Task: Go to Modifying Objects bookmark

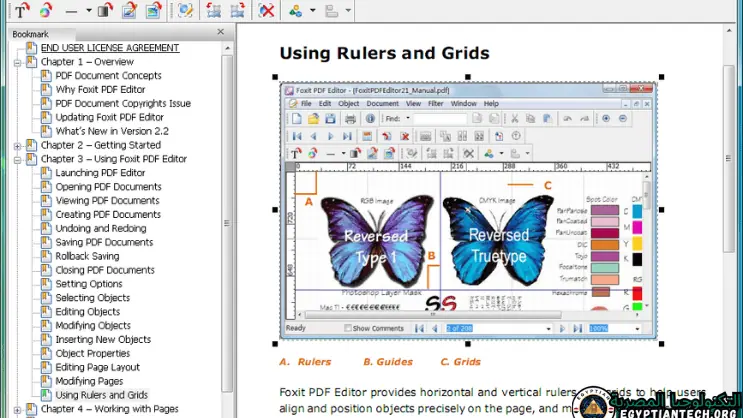Action: pos(93,326)
